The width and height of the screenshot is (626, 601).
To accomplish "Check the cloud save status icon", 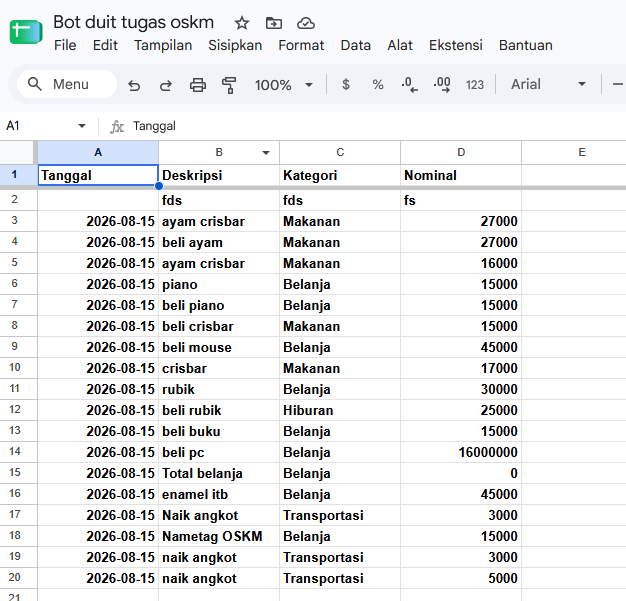I will [x=306, y=23].
